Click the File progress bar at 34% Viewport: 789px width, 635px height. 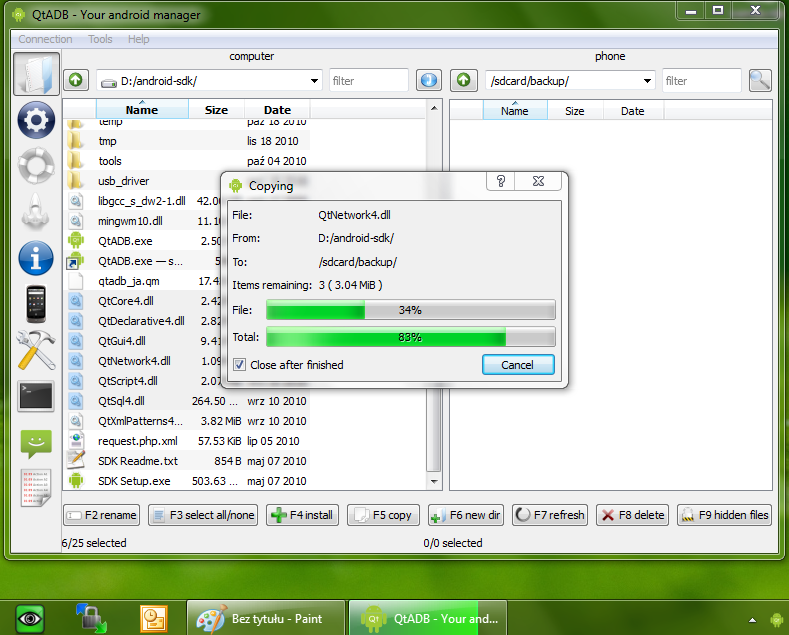(411, 309)
